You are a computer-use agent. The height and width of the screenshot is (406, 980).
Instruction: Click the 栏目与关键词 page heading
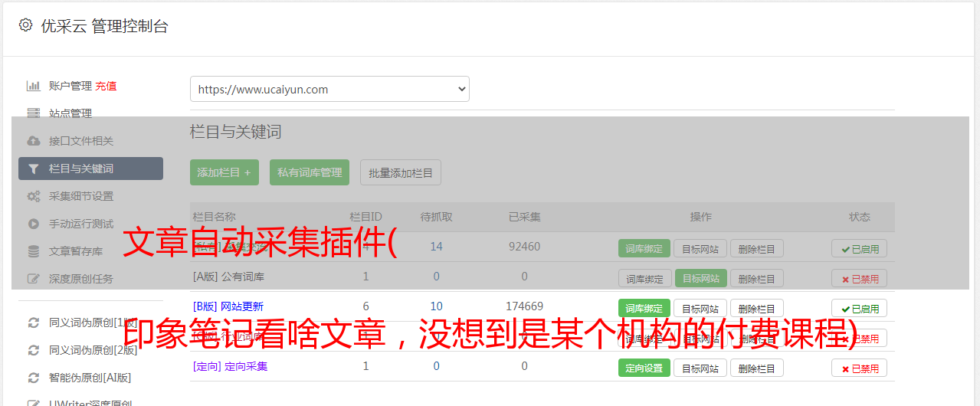pyautogui.click(x=236, y=132)
